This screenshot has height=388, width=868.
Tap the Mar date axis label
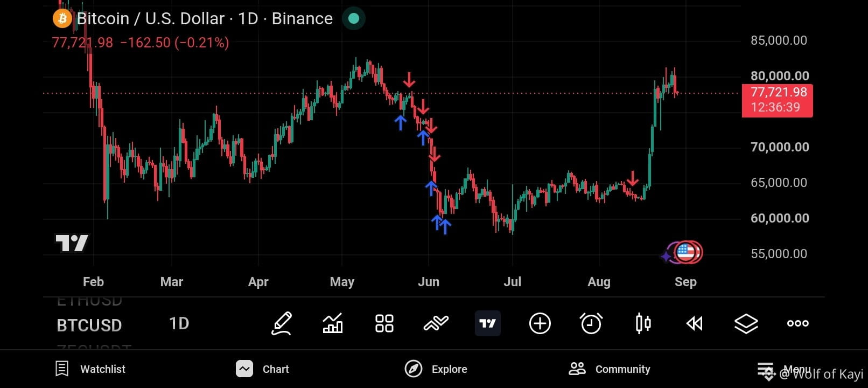172,282
